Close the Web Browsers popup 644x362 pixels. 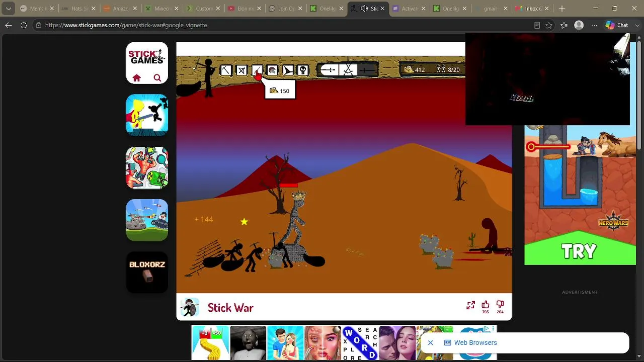(x=431, y=343)
